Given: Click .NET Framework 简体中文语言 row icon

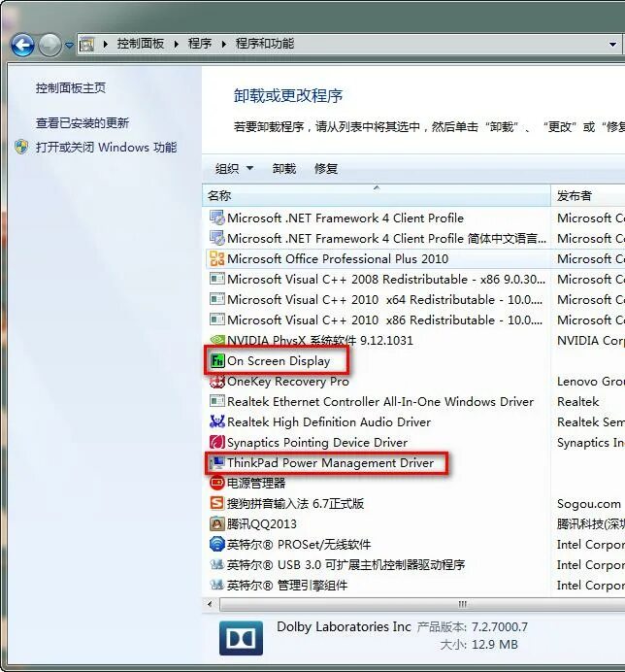Looking at the screenshot, I should (217, 238).
